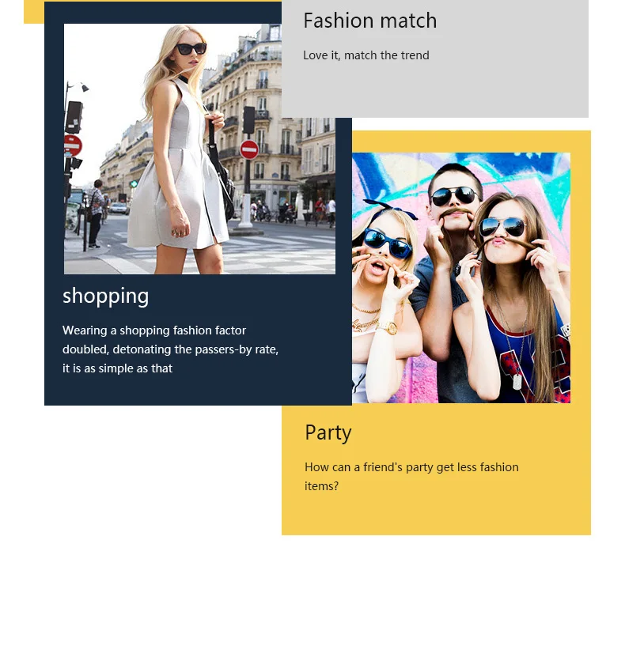Click the 'Fashion match' heading
The height and width of the screenshot is (672, 625).
[x=369, y=21]
